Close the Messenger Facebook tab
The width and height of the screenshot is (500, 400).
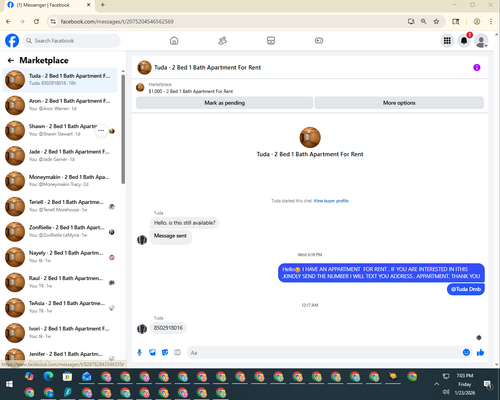(x=89, y=5)
